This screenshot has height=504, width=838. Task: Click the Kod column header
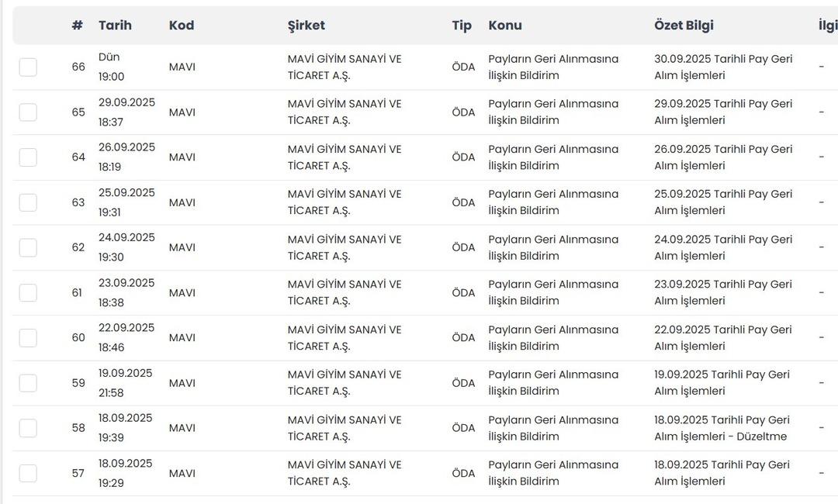tap(182, 26)
